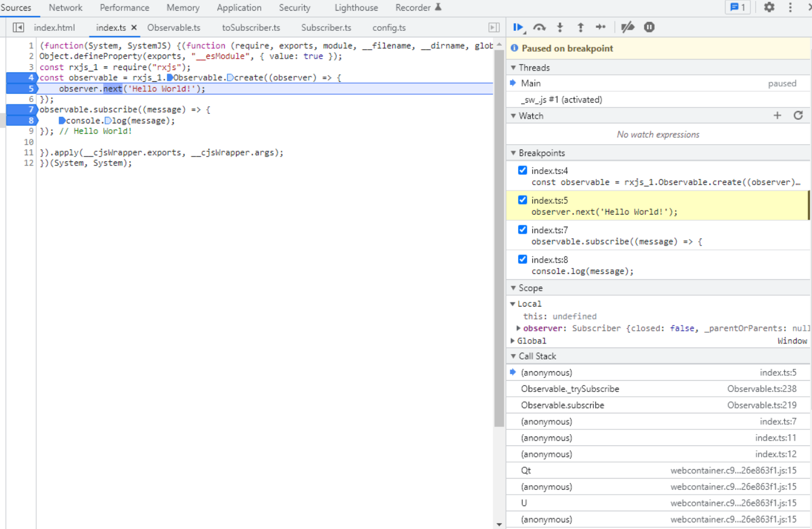Uncheck the index.ts:4 breakpoint

click(522, 171)
